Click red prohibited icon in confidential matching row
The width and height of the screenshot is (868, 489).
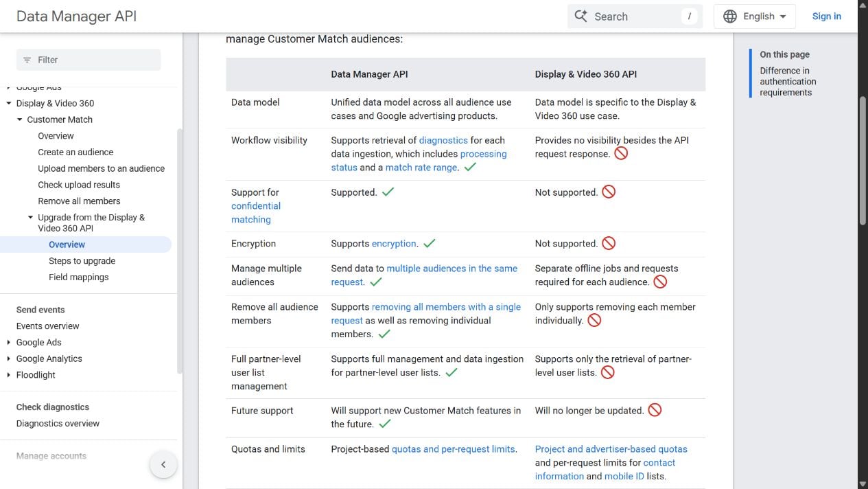(609, 192)
